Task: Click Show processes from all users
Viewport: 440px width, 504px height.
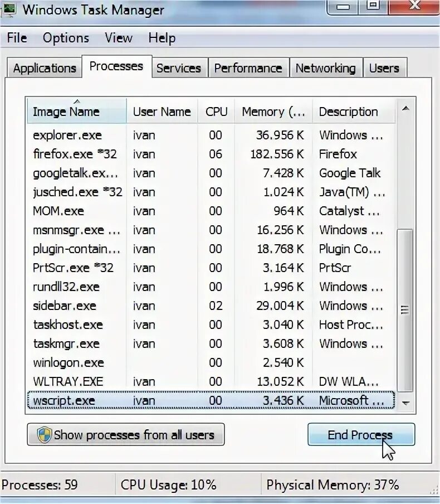Action: click(x=125, y=434)
